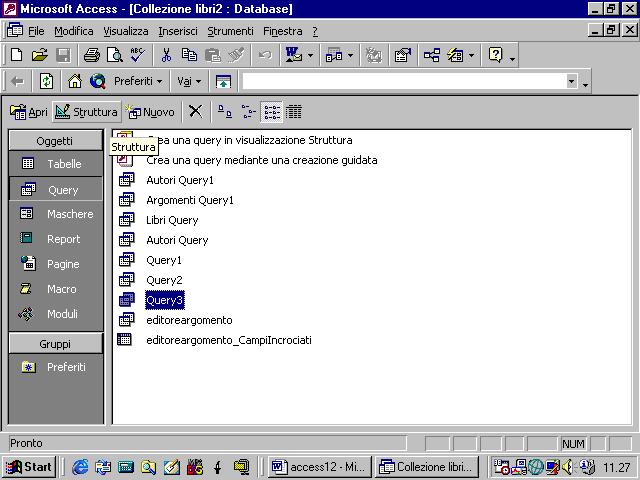Click the Print toolbar icon

pos(92,55)
